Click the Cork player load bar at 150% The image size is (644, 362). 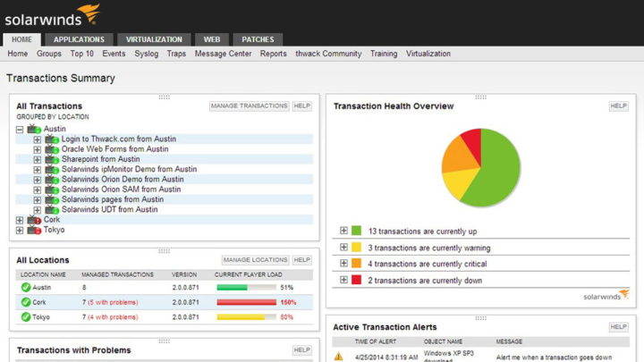tap(247, 302)
